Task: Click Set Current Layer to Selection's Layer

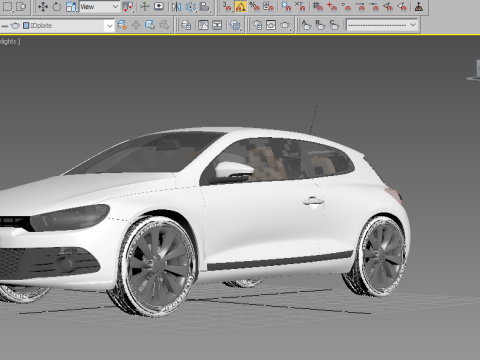Action: coord(164,25)
